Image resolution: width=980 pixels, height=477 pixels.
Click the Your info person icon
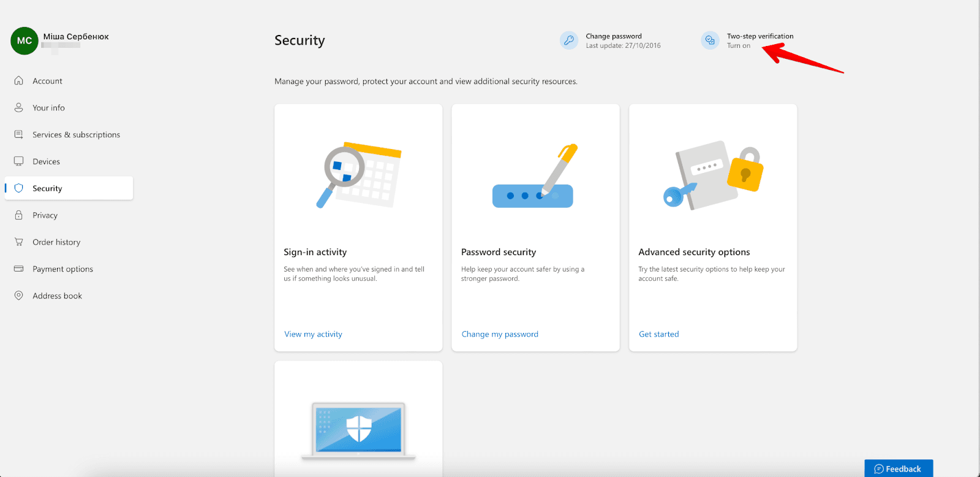[x=19, y=108]
